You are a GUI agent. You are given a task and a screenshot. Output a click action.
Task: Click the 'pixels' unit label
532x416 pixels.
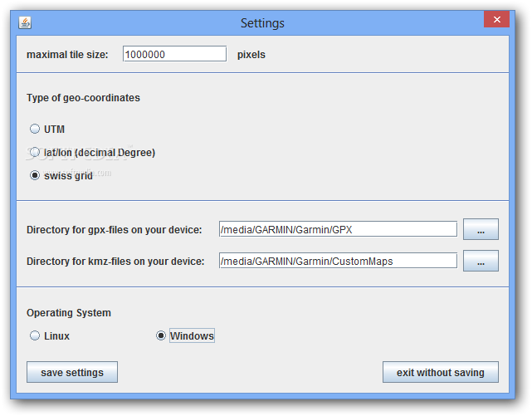[x=251, y=55]
